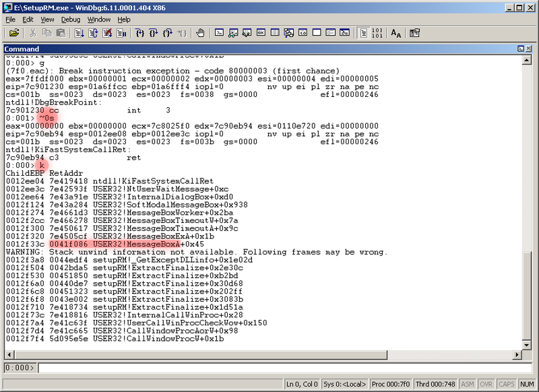The image size is (539, 392).
Task: Click the horizontal scrollbar's left arrow
Action: pyautogui.click(x=10, y=354)
